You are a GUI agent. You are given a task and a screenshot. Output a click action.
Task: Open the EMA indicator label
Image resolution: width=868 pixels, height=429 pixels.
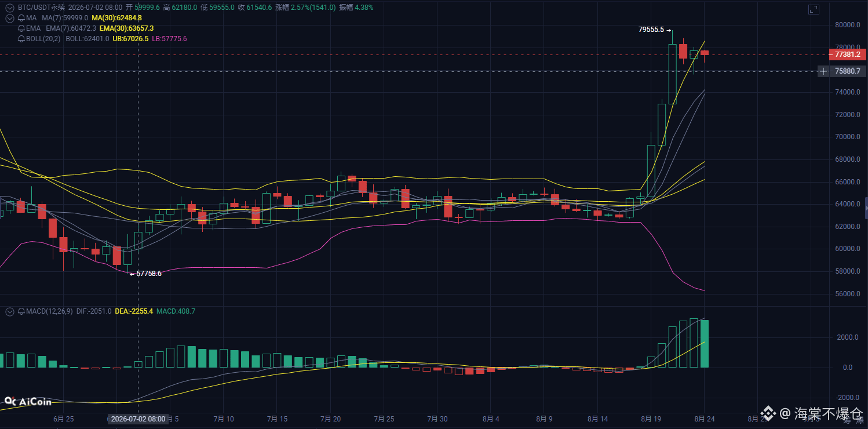coord(34,28)
